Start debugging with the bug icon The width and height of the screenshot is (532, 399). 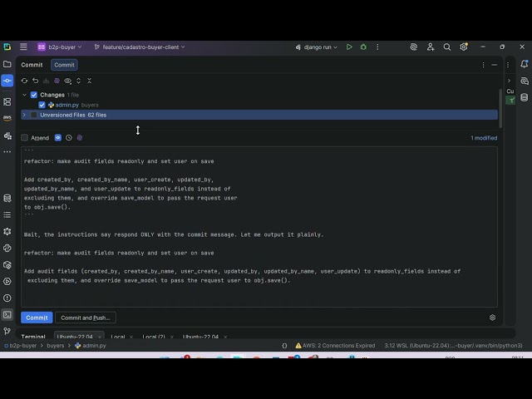coord(363,47)
